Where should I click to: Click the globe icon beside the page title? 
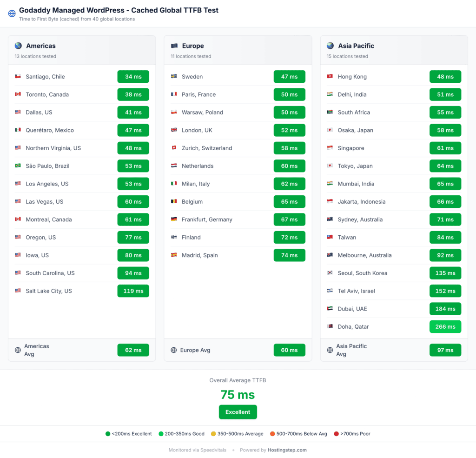12,13
